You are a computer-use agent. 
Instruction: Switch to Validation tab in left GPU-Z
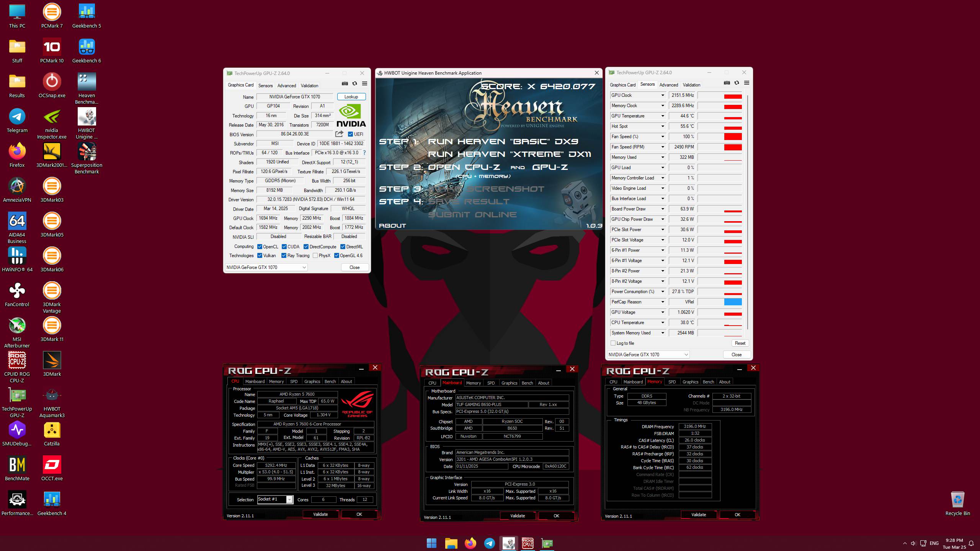(309, 86)
